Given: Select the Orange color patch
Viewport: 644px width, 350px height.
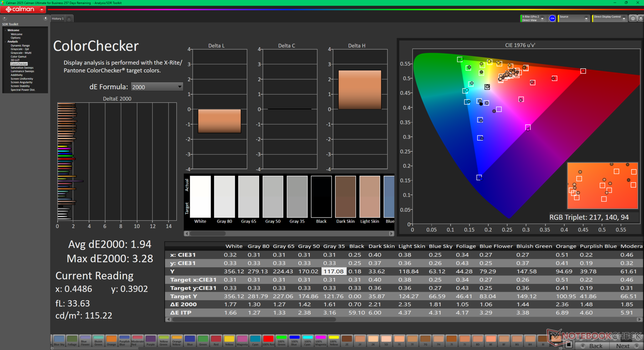Looking at the screenshot, I should pos(111,341).
